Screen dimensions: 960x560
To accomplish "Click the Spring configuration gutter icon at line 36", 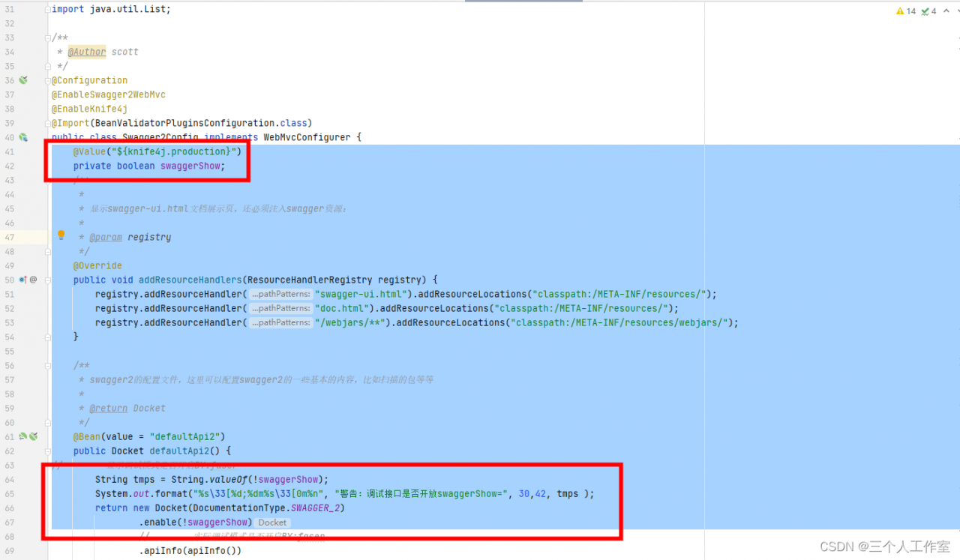I will point(23,79).
